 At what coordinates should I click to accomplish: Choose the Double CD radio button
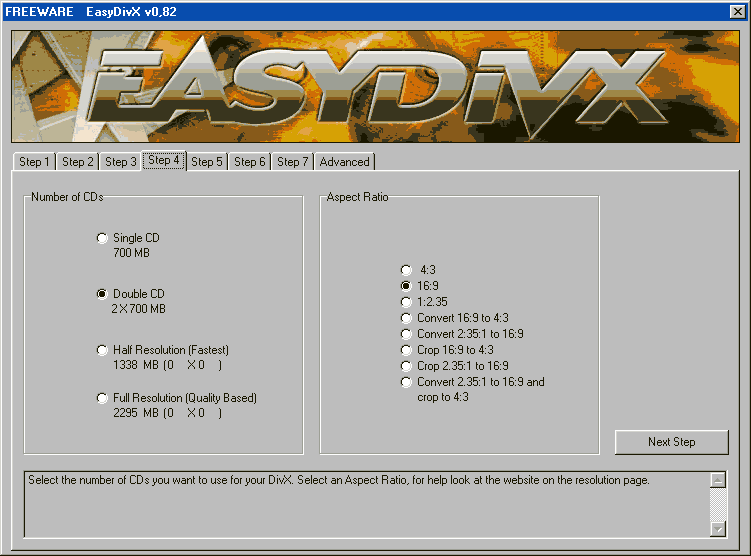tap(102, 294)
